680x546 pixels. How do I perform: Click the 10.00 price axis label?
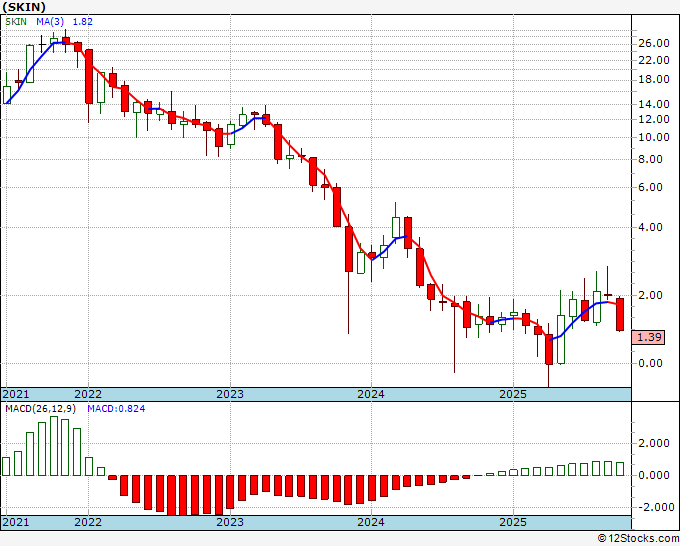(654, 137)
